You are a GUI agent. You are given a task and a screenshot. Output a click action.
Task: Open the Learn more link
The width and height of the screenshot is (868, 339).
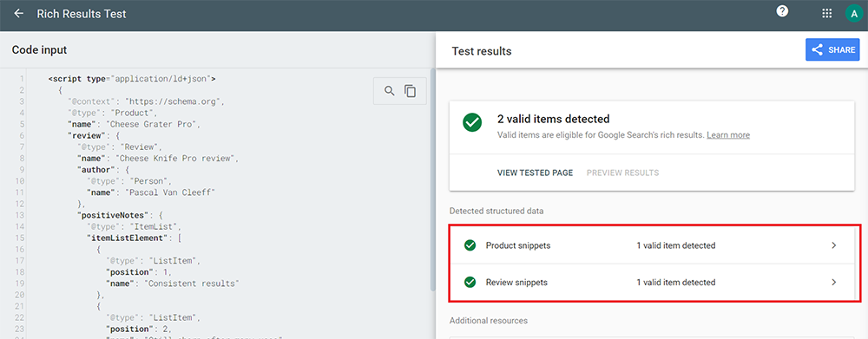click(x=728, y=135)
